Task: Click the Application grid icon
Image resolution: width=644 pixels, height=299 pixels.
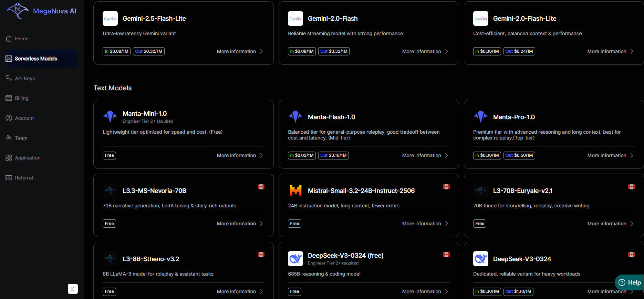Action: [9, 158]
